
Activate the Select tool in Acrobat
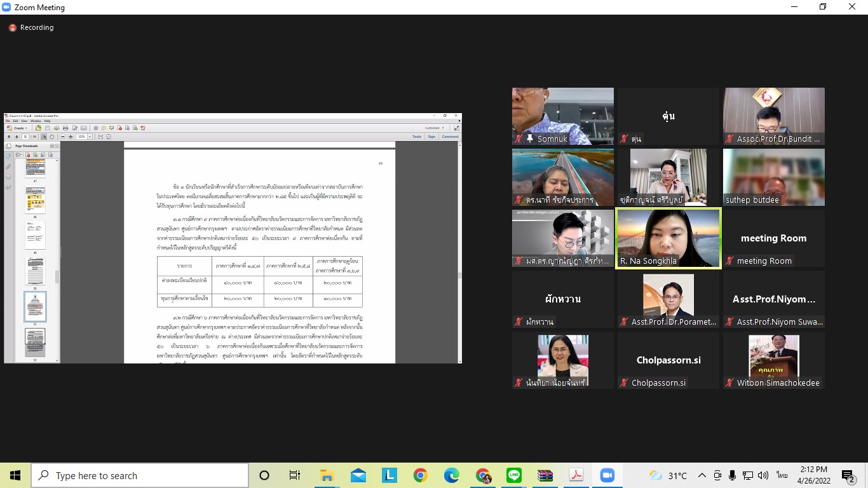[44, 137]
